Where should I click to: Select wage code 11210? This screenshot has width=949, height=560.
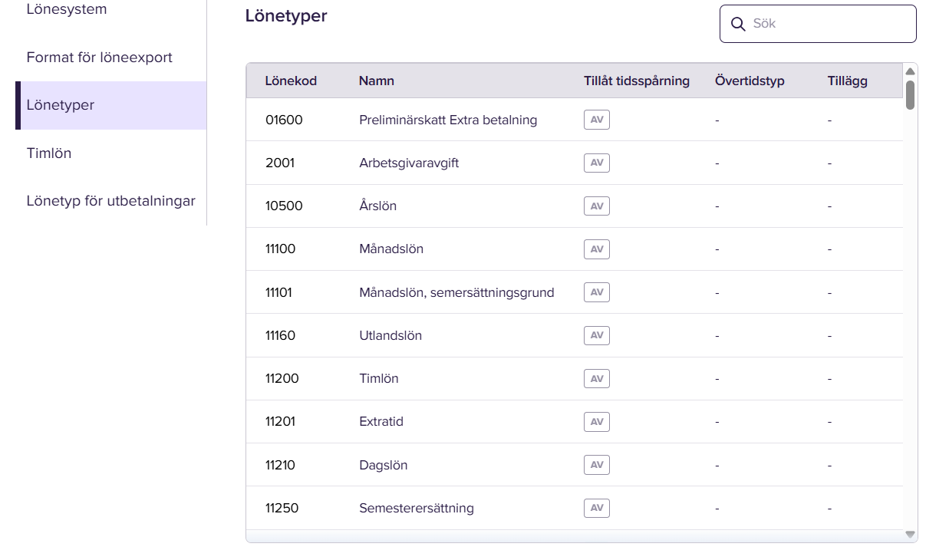280,465
